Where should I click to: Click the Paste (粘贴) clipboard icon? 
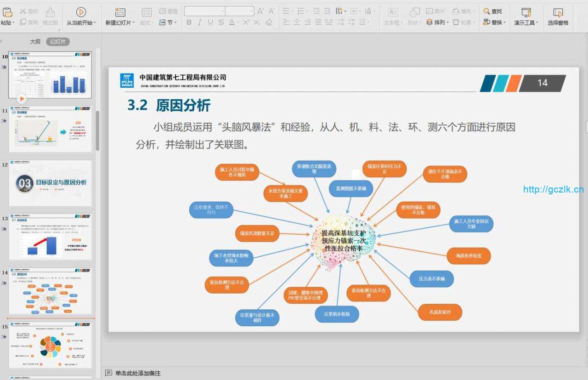[7, 13]
